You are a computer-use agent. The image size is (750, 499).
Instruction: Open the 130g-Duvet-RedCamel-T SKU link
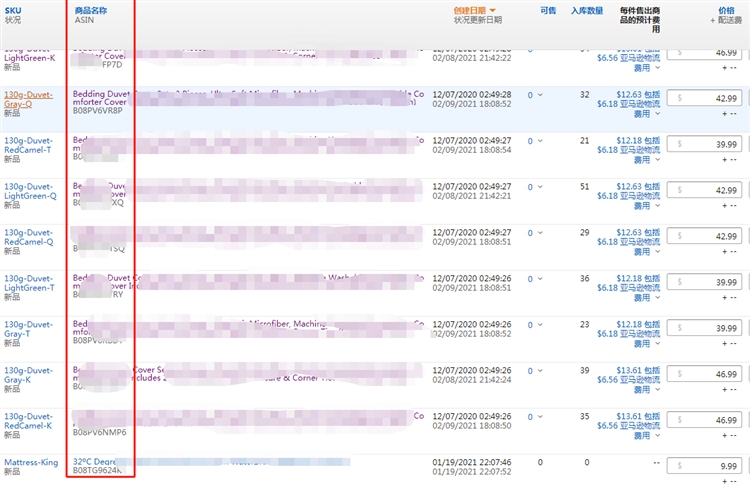click(x=28, y=145)
